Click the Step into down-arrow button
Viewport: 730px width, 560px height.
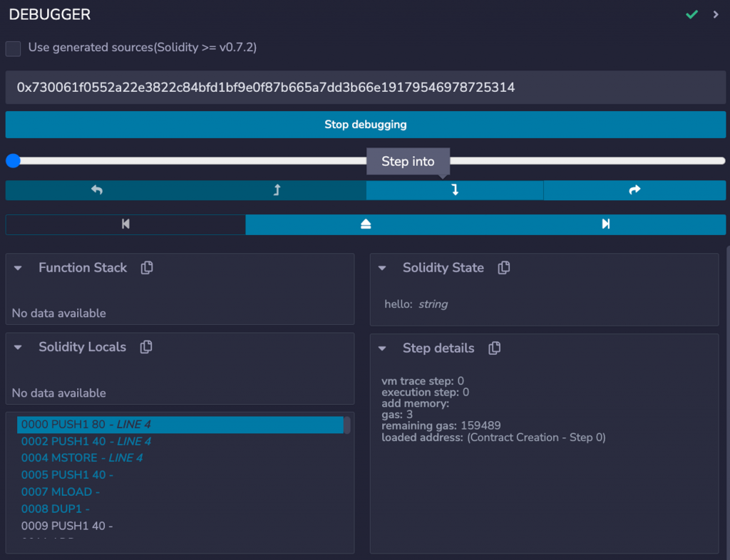(455, 190)
